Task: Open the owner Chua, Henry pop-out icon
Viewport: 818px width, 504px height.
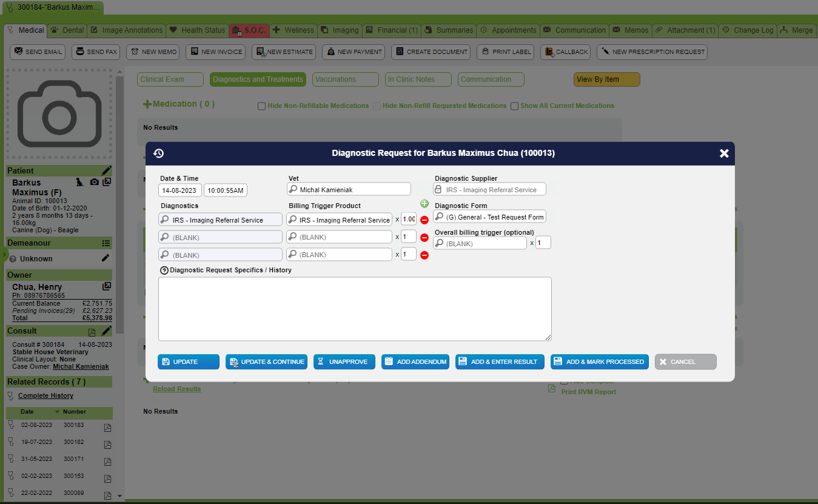Action: 107,286
